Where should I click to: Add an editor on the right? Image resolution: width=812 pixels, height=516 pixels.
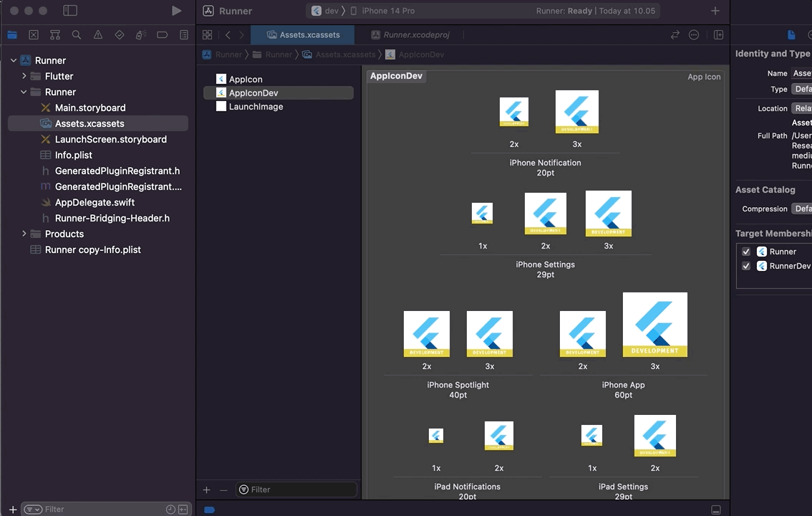(718, 34)
